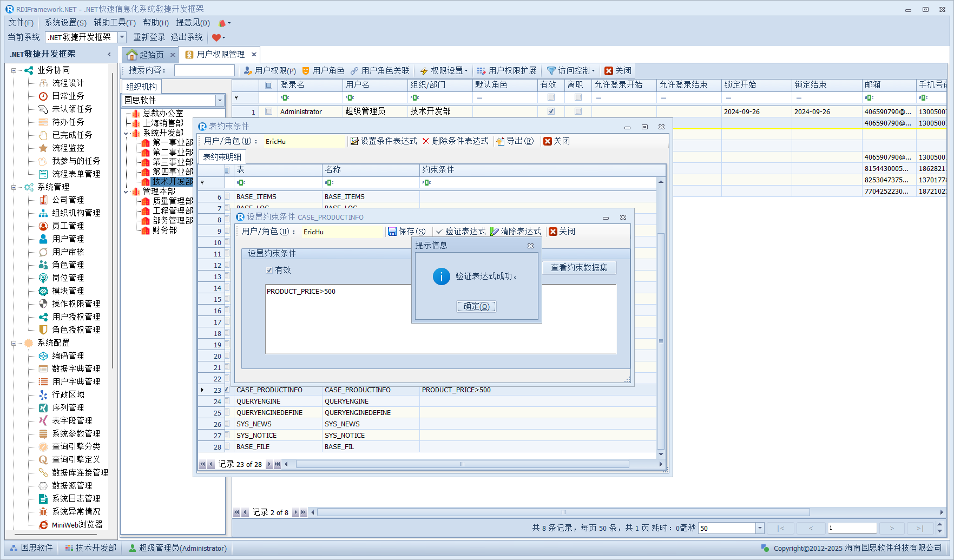954x560 pixels.
Task: Open user management in sidebar
Action: pos(68,239)
